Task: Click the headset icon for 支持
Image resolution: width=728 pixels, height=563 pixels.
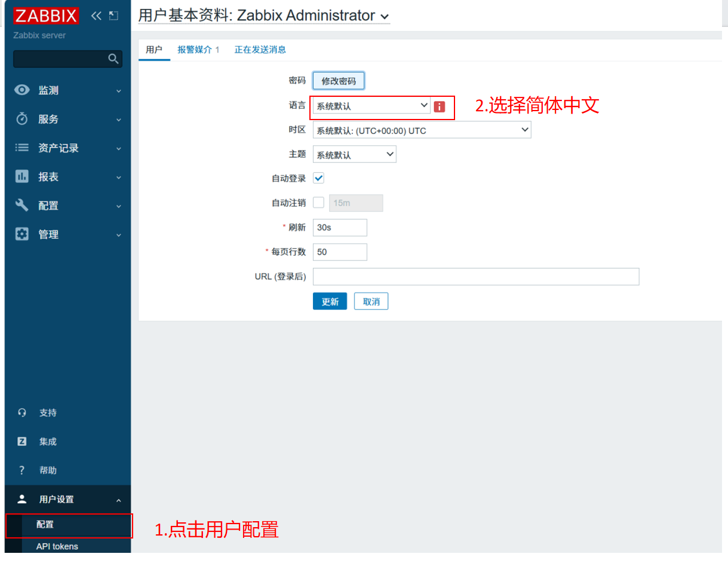Action: click(22, 412)
